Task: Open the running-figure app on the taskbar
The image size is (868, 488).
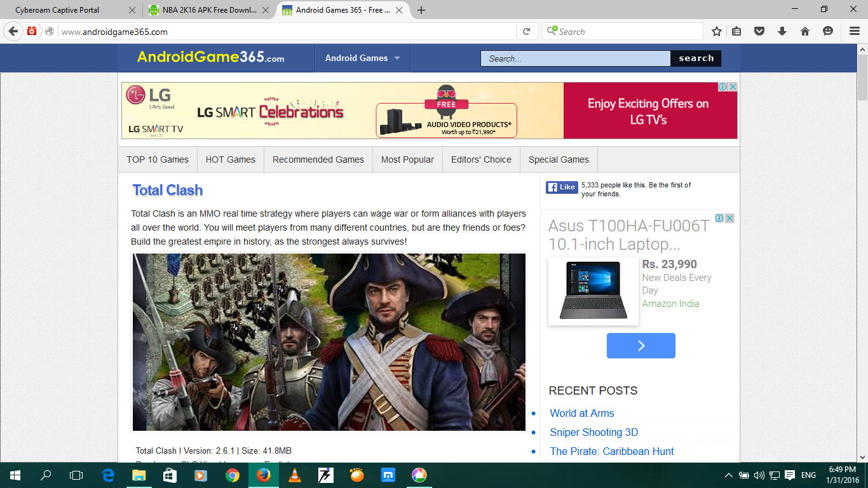Action: pyautogui.click(x=325, y=475)
